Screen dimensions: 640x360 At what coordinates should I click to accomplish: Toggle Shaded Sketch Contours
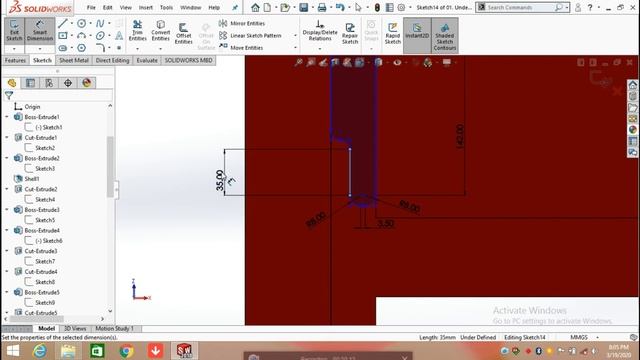tap(444, 36)
